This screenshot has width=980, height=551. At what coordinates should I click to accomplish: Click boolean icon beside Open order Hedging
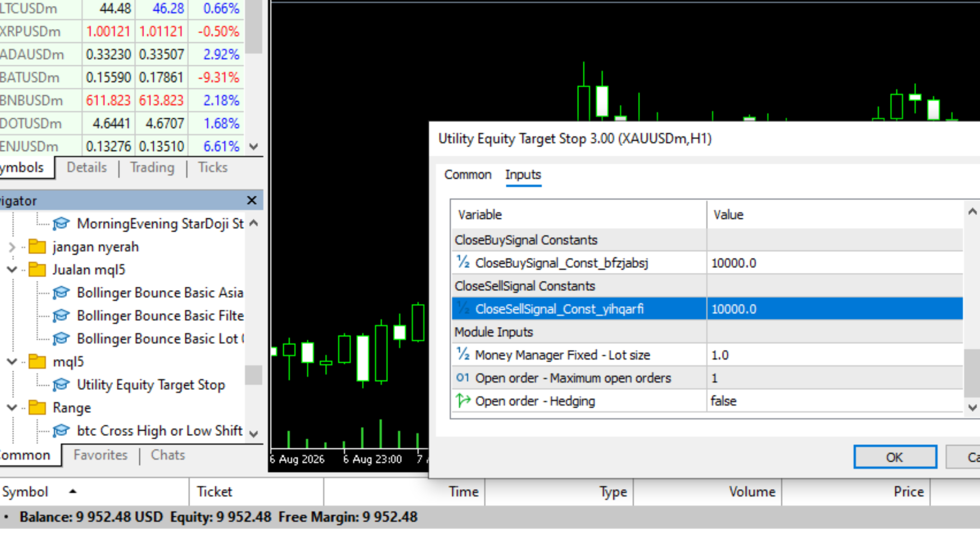tap(463, 400)
